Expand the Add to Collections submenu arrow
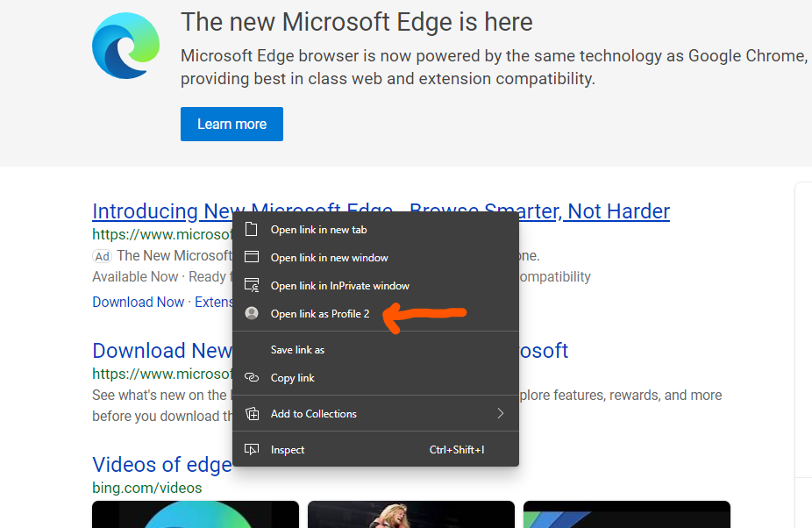Viewport: 812px width, 528px height. (500, 413)
